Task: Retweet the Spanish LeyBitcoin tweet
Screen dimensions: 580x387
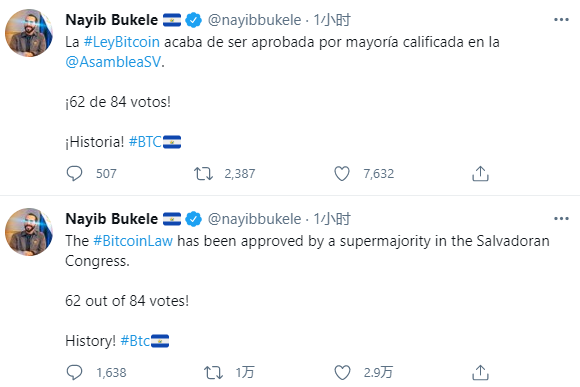Action: pos(203,173)
